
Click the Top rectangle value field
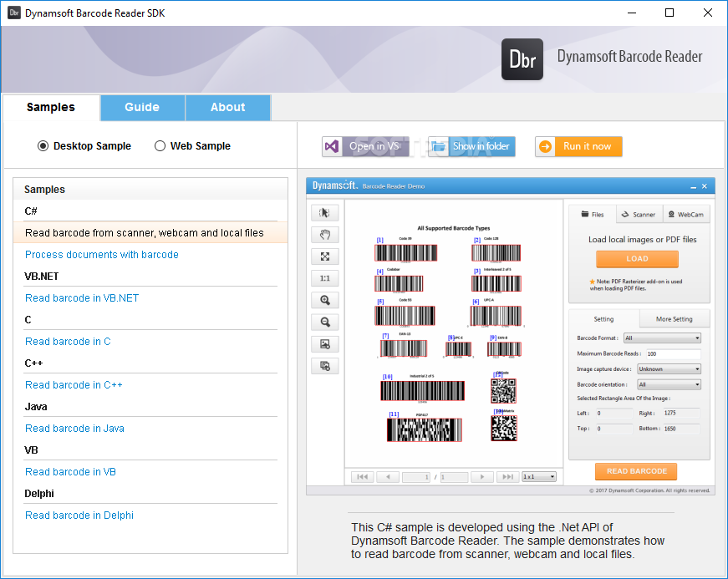(x=613, y=429)
